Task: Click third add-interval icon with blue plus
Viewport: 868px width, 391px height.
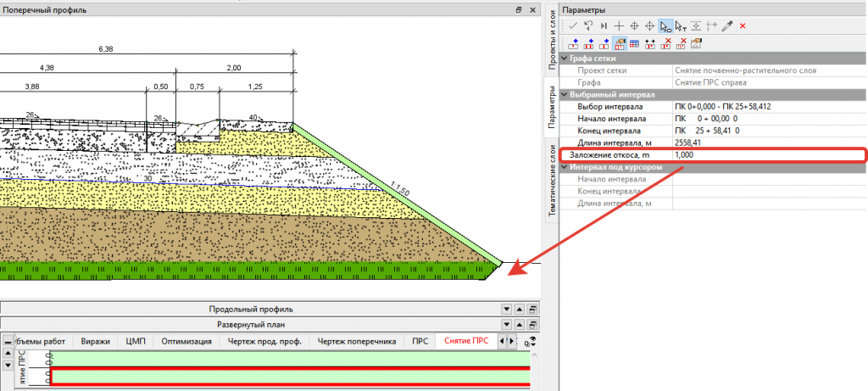Action: click(604, 43)
